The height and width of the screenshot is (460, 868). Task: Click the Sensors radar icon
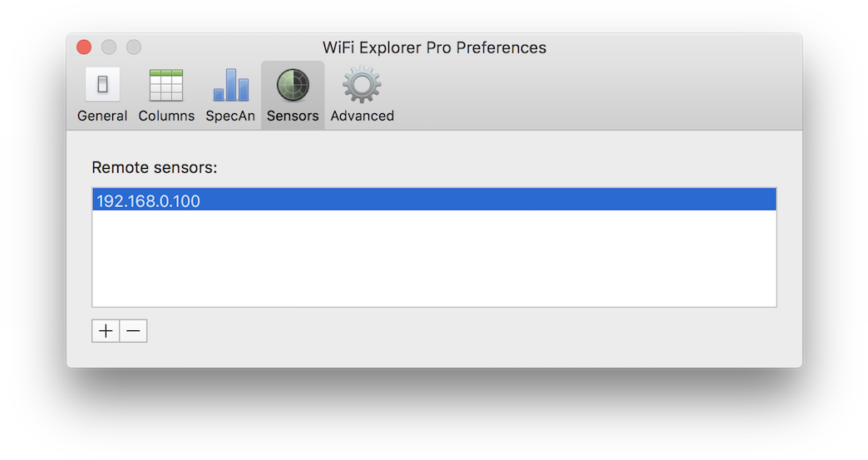(293, 85)
